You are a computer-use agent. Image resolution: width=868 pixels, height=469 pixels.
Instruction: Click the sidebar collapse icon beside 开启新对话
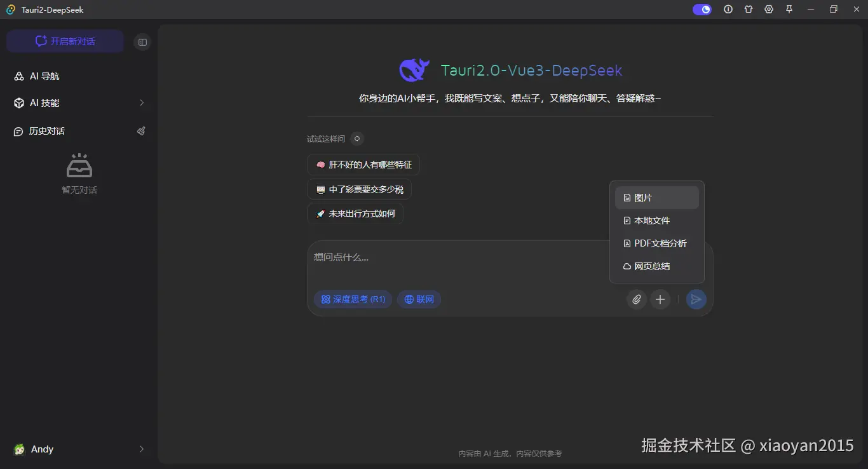[x=142, y=41]
